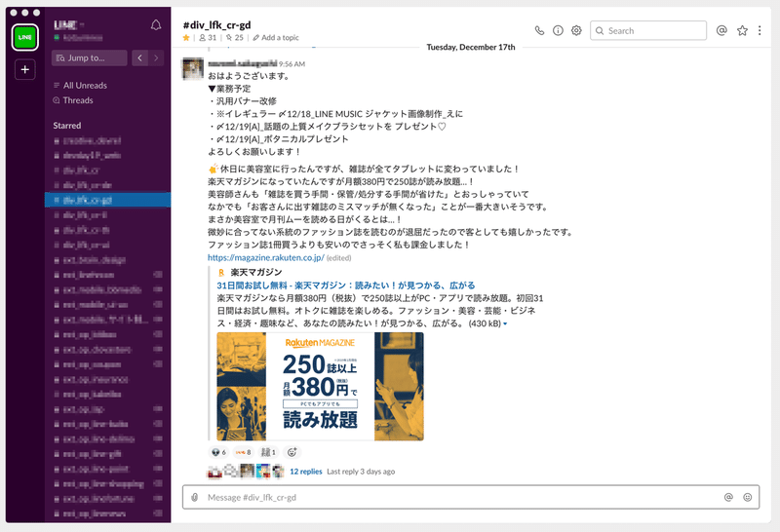Select the Starred section header
Viewport: 780px width, 532px height.
[67, 126]
